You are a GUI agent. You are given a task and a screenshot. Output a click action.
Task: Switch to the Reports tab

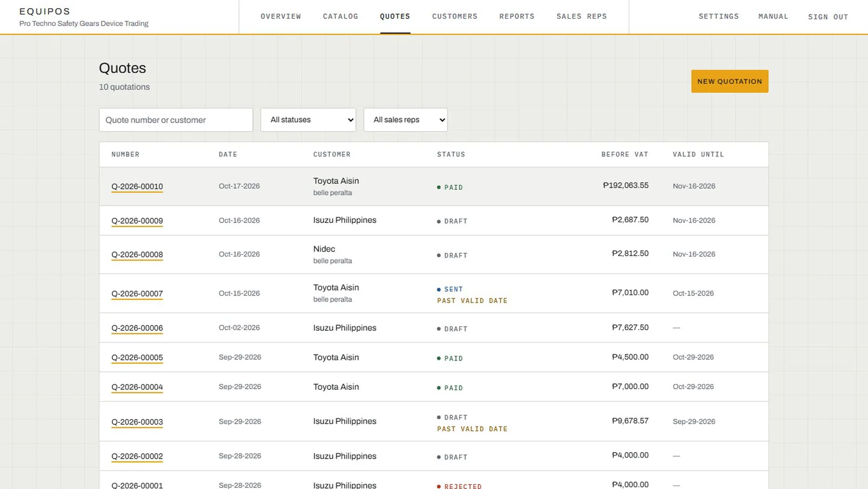click(x=517, y=16)
